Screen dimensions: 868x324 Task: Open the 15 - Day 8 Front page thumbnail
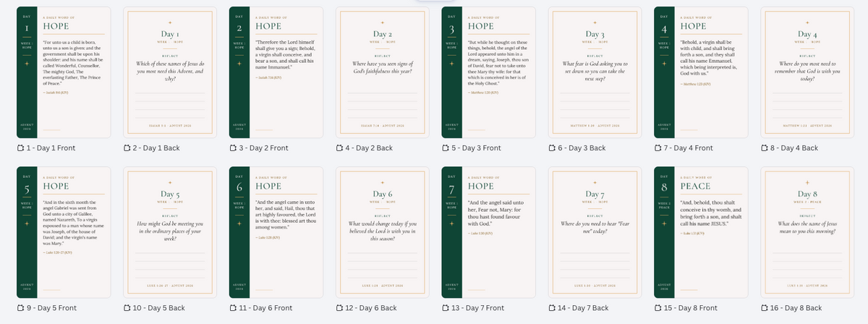[x=700, y=232]
